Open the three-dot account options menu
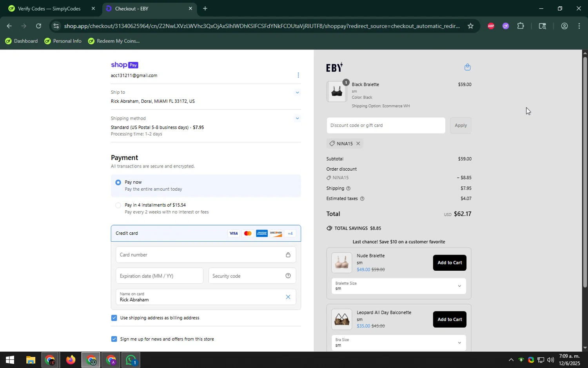Screen dimensions: 588x368 coord(298,75)
